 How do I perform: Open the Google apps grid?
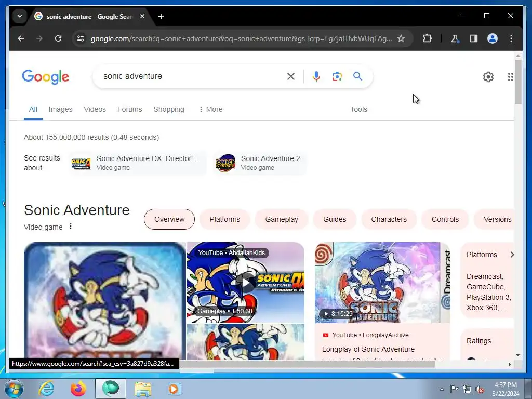tap(510, 77)
